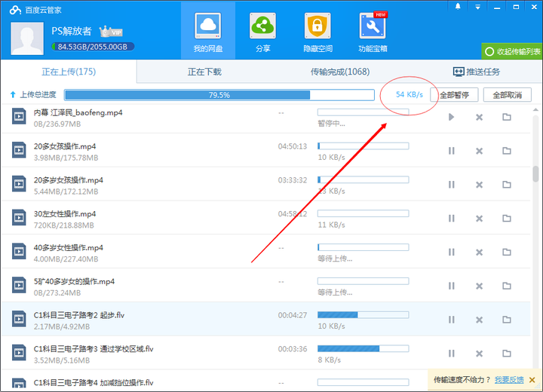This screenshot has width=543, height=392.
Task: Open folder for 电子路考3 通过学校区域.flv
Action: pyautogui.click(x=507, y=354)
